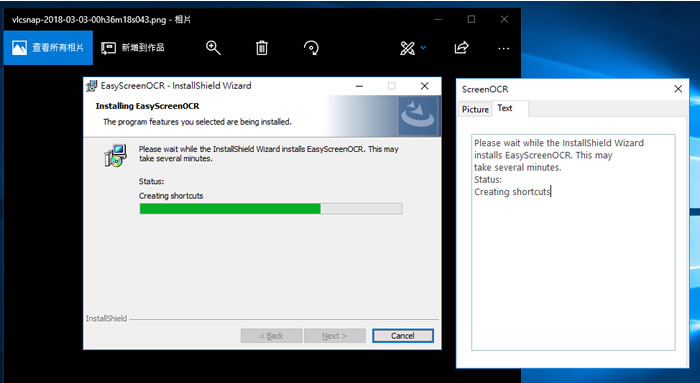Click inside the recognized text box
Image resolution: width=700 pixels, height=383 pixels.
pyautogui.click(x=573, y=242)
